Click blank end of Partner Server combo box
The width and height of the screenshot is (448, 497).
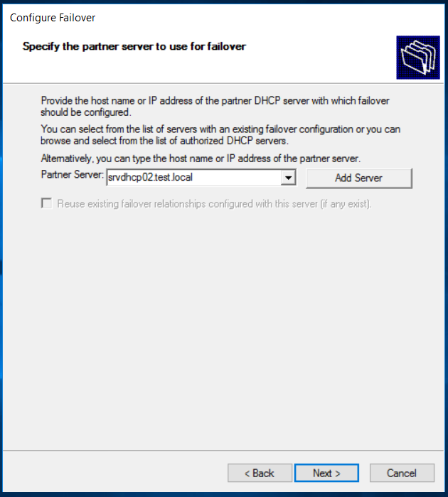[236, 178]
